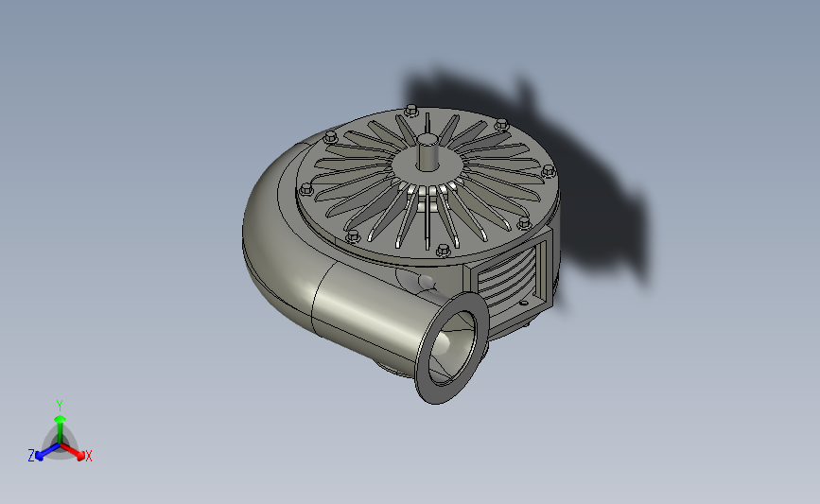Select the circular outlet flange of the blower
The width and height of the screenshot is (820, 504).
(452, 348)
